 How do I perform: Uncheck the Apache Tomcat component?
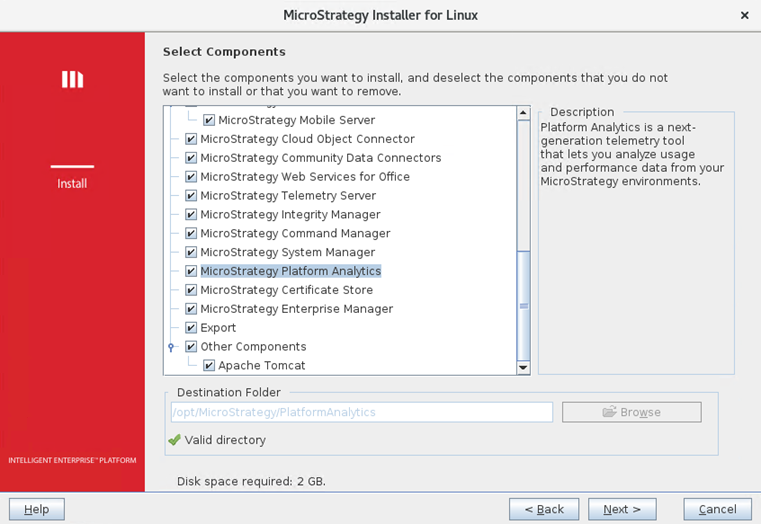[x=209, y=366]
